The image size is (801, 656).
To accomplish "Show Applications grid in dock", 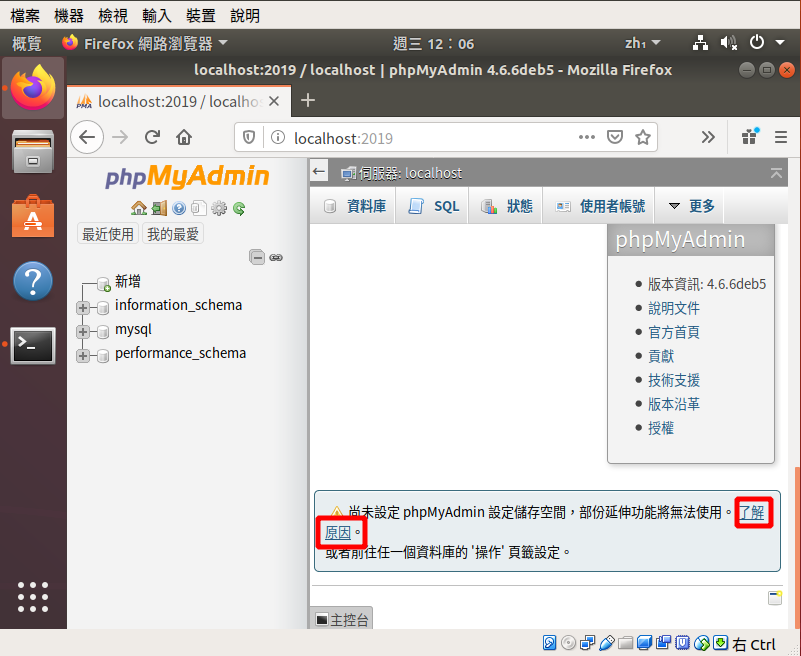I will pos(33,597).
